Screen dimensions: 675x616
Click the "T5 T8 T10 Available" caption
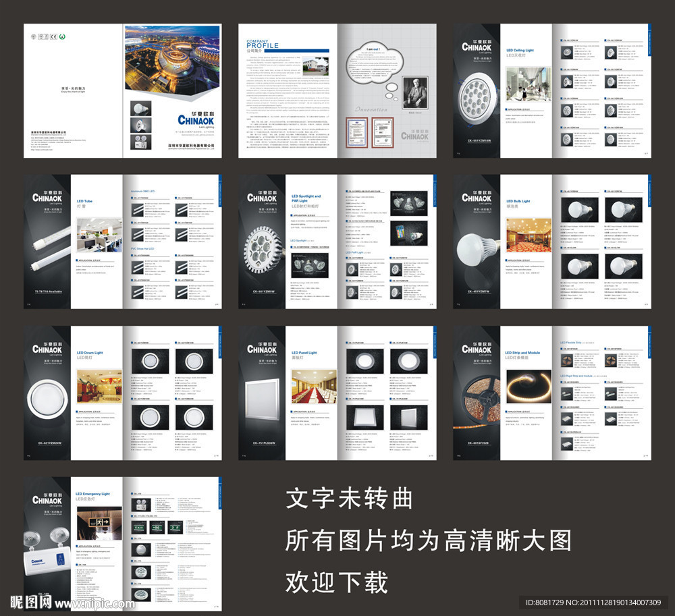(x=48, y=291)
